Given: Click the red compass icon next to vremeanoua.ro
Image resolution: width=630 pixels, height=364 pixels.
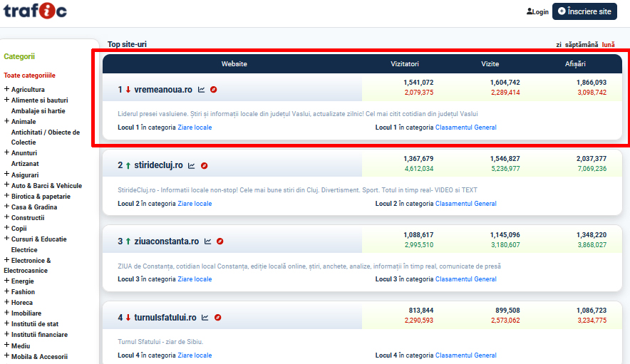Looking at the screenshot, I should (x=214, y=90).
